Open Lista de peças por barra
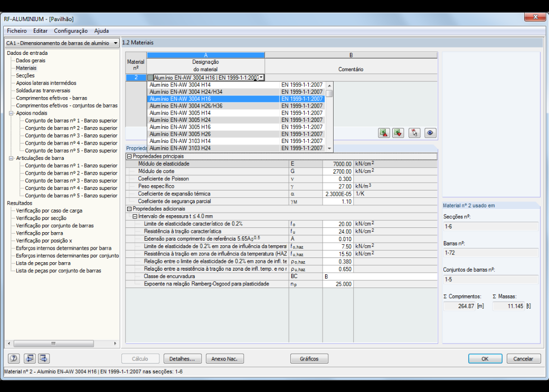Viewport: 549px width, 392px height. coord(43,263)
